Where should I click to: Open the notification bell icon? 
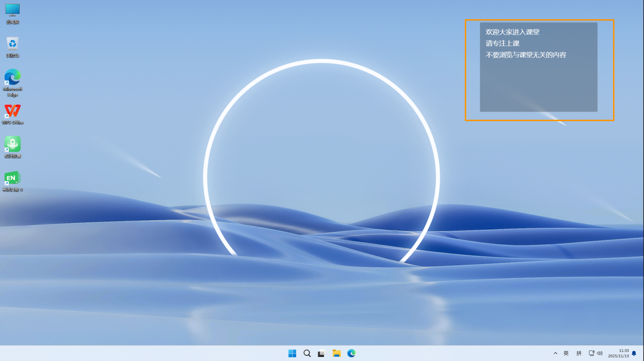[x=634, y=353]
